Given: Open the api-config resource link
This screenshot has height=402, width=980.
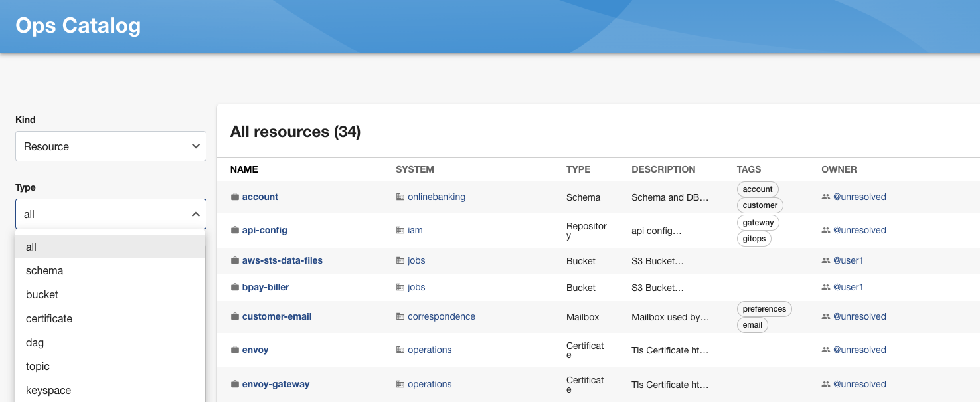Looking at the screenshot, I should [x=264, y=230].
